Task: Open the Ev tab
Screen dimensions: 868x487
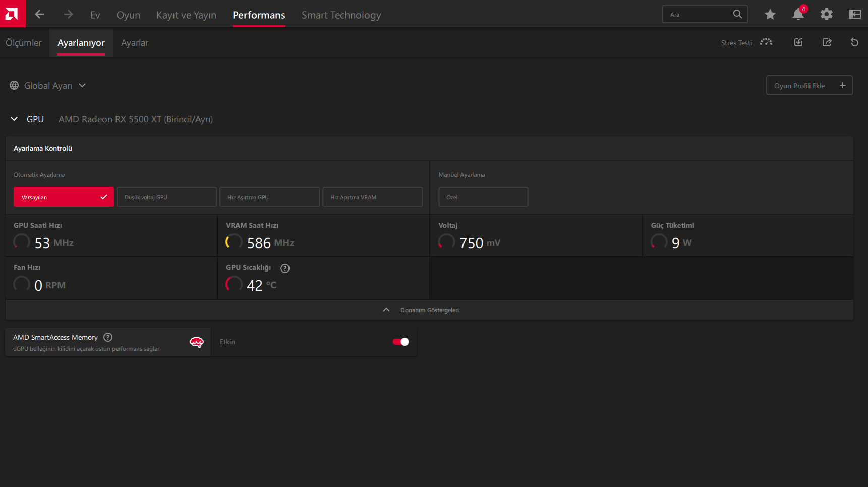Action: point(95,15)
